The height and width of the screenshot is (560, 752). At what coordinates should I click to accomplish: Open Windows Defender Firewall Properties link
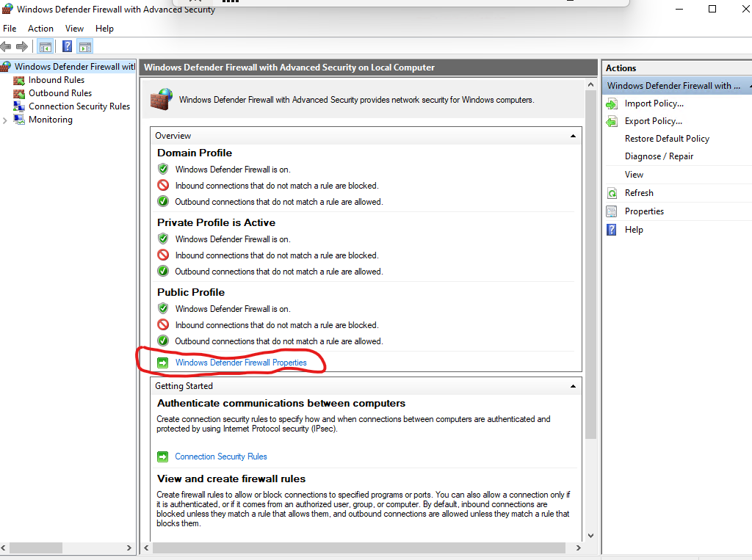tap(241, 363)
